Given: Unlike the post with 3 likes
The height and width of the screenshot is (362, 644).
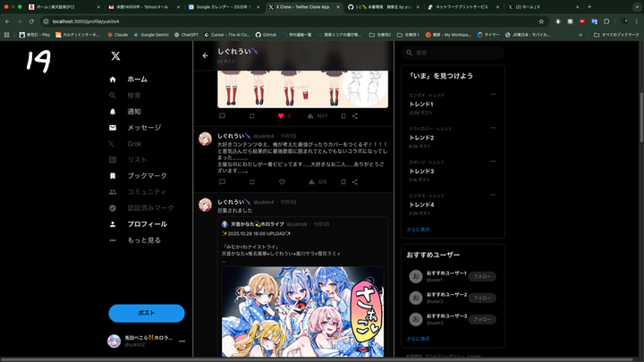Looking at the screenshot, I should pyautogui.click(x=282, y=115).
